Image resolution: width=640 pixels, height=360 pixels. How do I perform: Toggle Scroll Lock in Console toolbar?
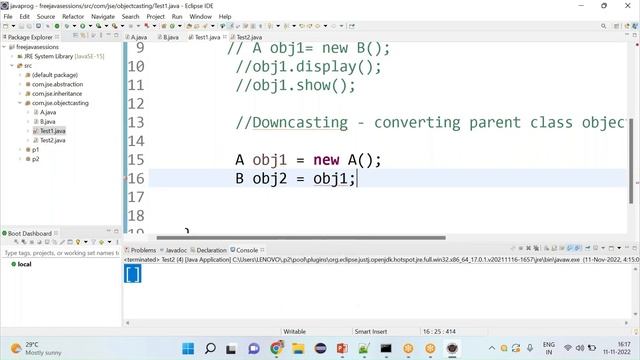coord(554,248)
